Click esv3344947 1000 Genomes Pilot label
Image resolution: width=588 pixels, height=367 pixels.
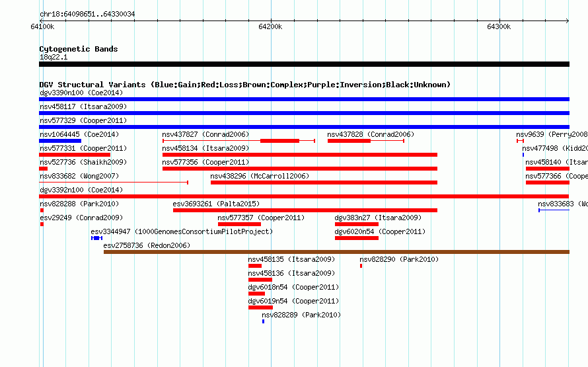pos(182,231)
